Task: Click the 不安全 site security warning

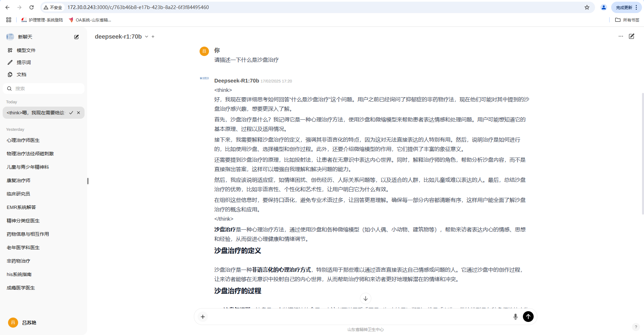Action: click(53, 7)
